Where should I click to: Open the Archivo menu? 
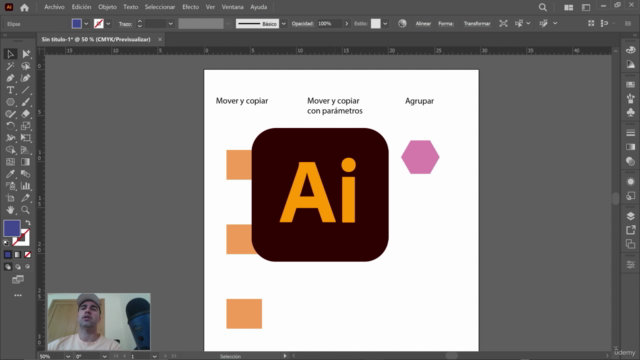click(54, 7)
